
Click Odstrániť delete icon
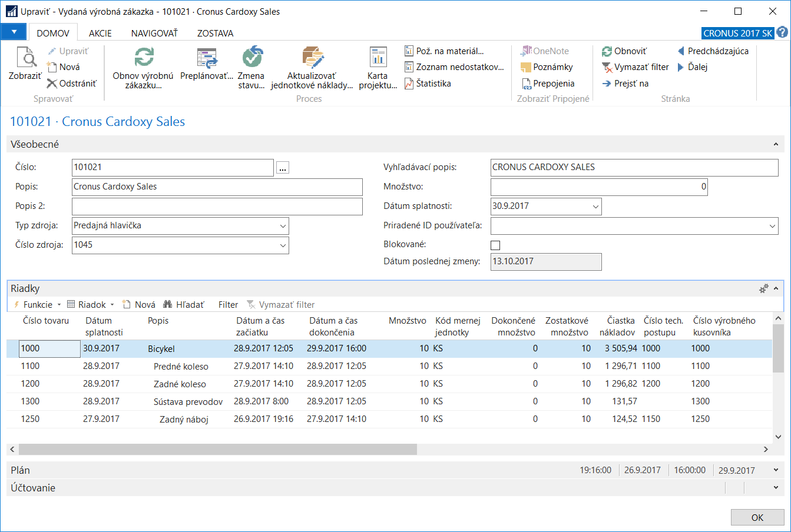(x=52, y=84)
